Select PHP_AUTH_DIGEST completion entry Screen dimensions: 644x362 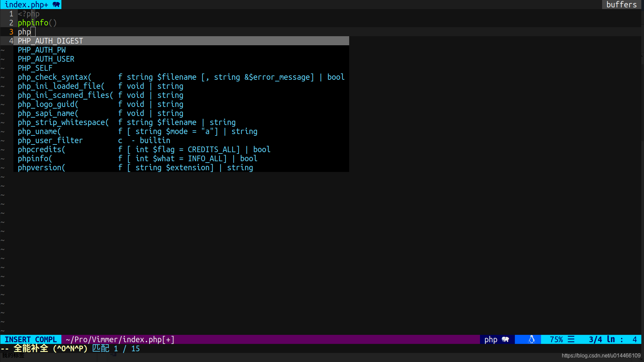click(x=181, y=41)
